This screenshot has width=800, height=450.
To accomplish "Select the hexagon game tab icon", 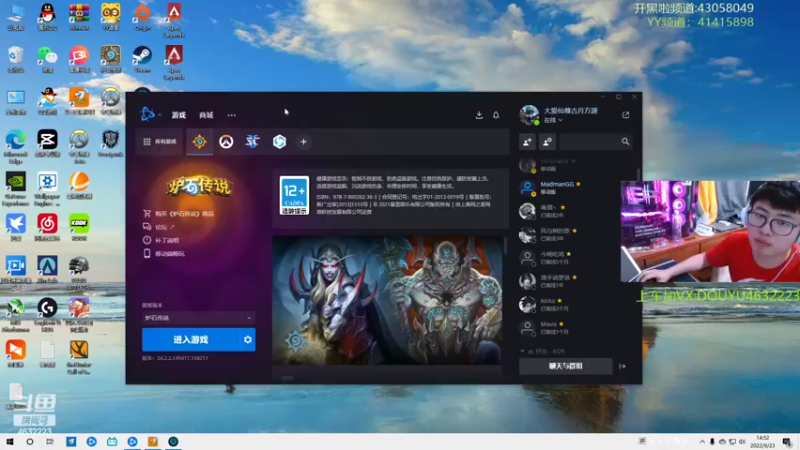I will click(x=279, y=142).
